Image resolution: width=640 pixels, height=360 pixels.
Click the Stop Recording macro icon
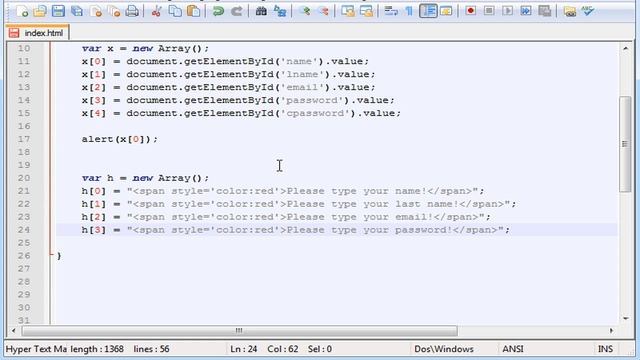pyautogui.click(x=489, y=11)
